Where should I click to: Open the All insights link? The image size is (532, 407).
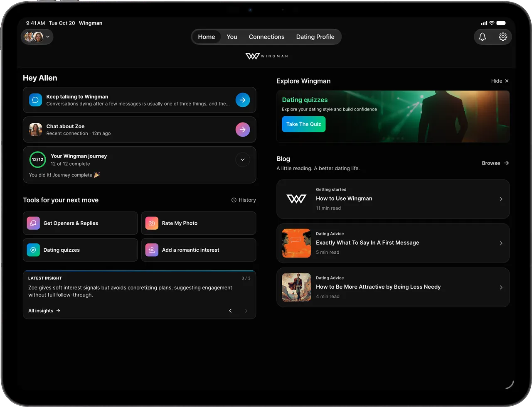[44, 311]
